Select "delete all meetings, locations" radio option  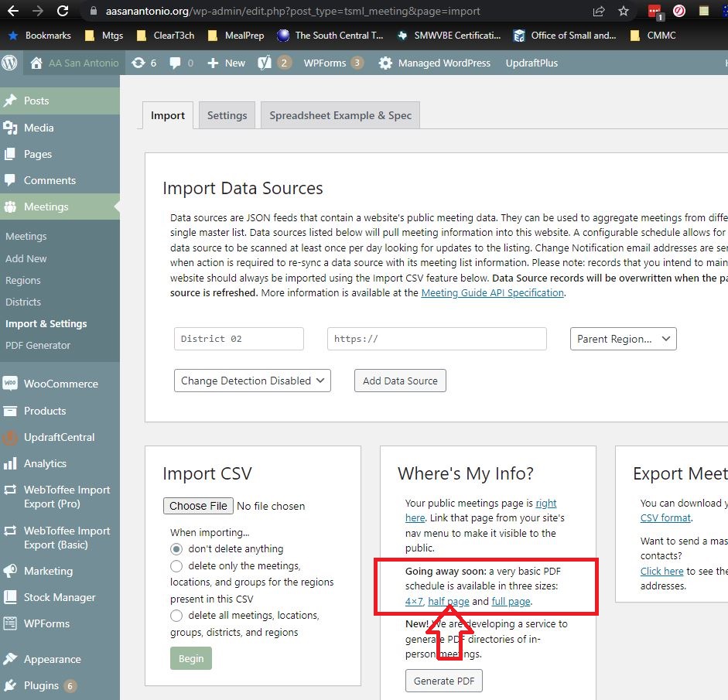point(176,616)
